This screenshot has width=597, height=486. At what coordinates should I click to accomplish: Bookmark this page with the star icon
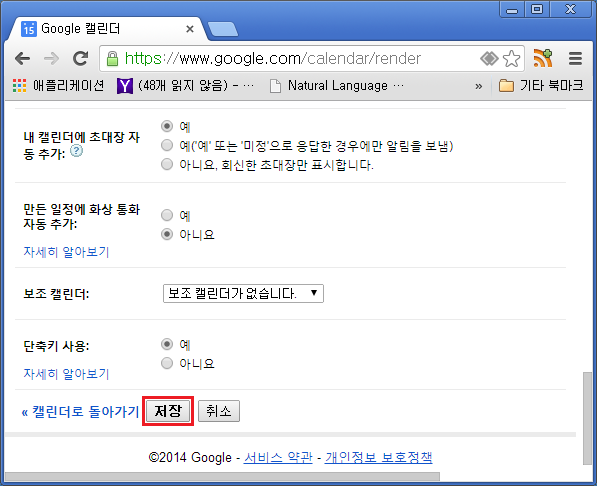pos(511,59)
